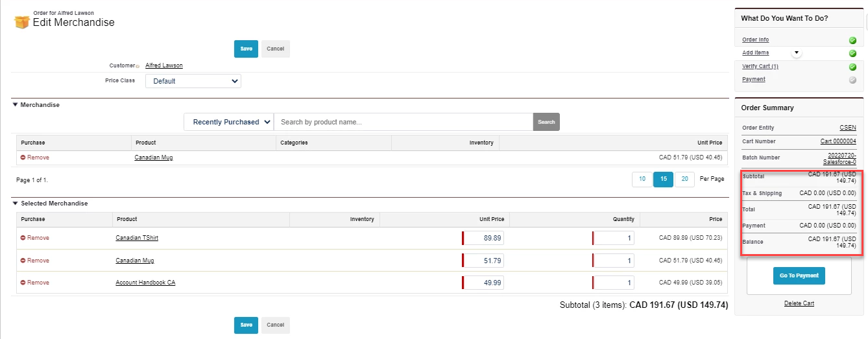The width and height of the screenshot is (868, 339).
Task: Click the Edit Merchandise box icon
Action: pos(22,22)
